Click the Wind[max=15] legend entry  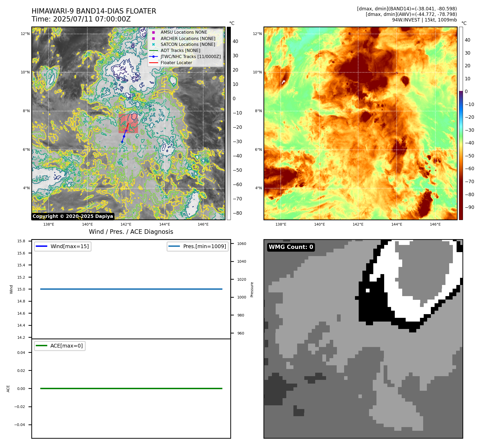pos(63,246)
